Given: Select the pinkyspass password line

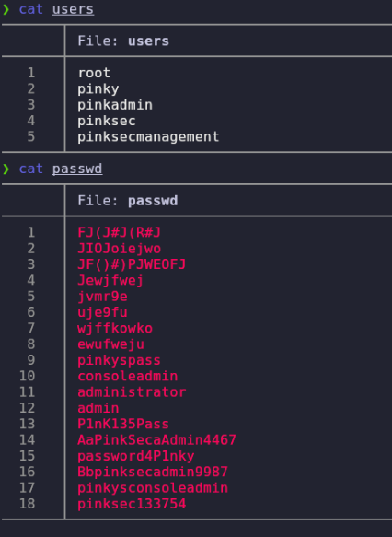Looking at the screenshot, I should click(119, 360).
